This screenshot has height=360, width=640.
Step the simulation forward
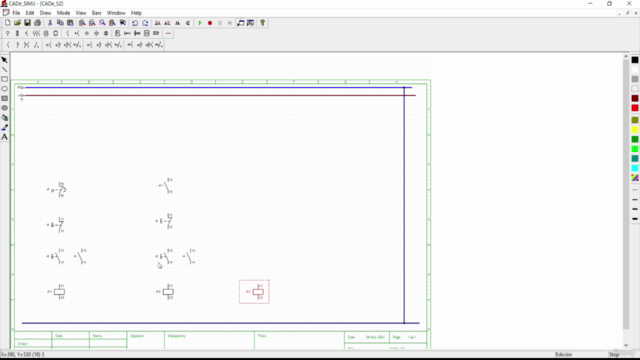point(230,23)
